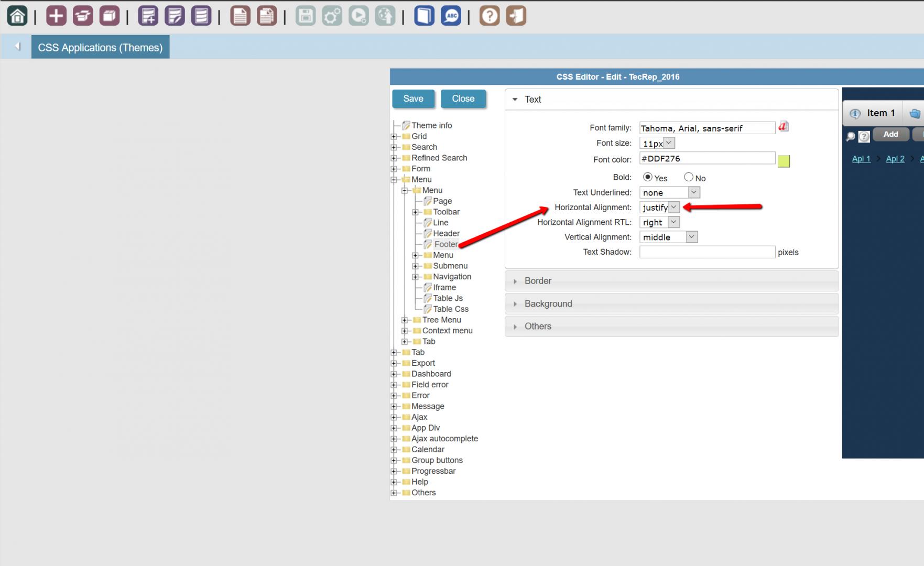Click the database with plus icon
This screenshot has width=924, height=566.
[x=148, y=16]
